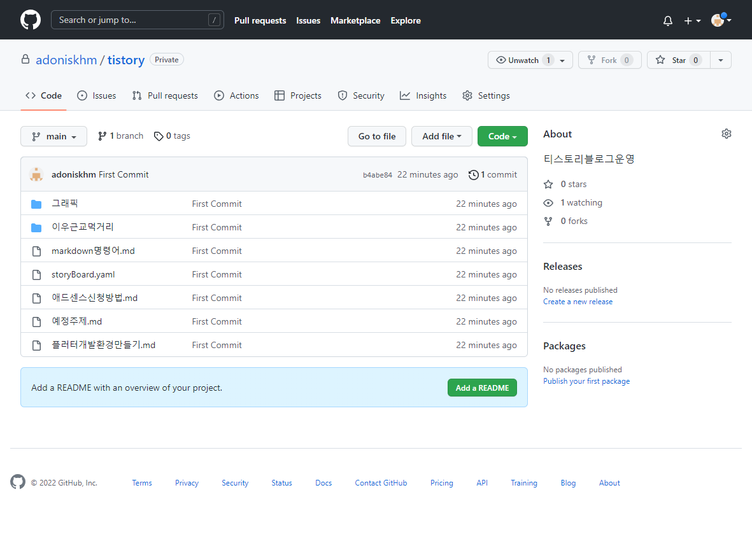The image size is (752, 560).
Task: Open the green Code clone dropdown
Action: (x=502, y=136)
